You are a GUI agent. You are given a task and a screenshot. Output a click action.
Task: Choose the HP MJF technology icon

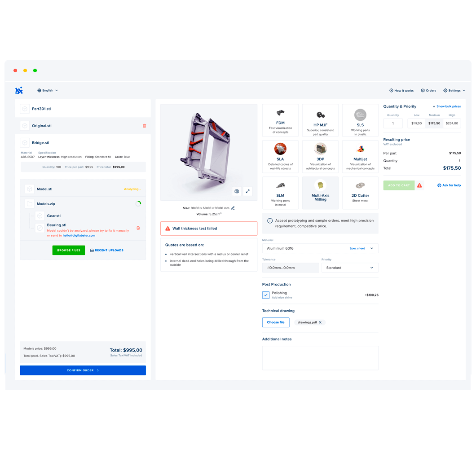[x=320, y=115]
